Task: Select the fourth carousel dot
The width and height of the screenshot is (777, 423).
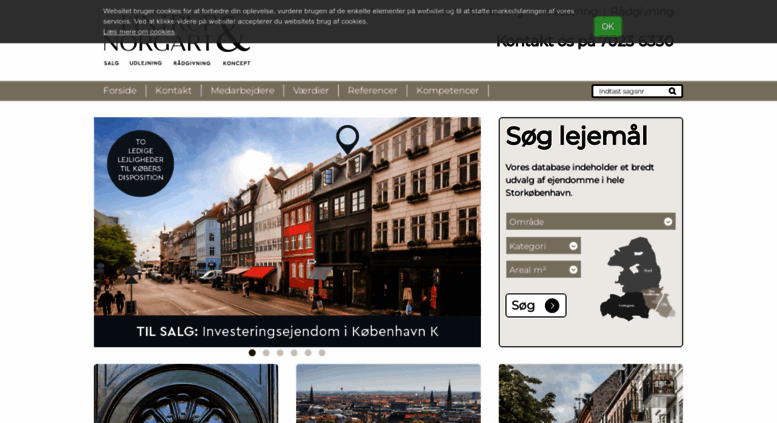Action: pyautogui.click(x=294, y=353)
